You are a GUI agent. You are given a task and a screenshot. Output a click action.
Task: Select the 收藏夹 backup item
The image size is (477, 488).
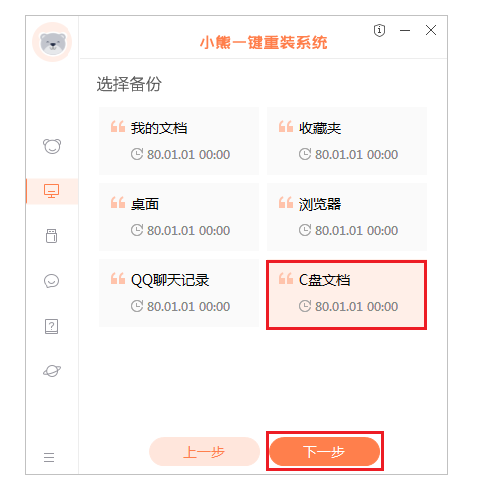347,141
